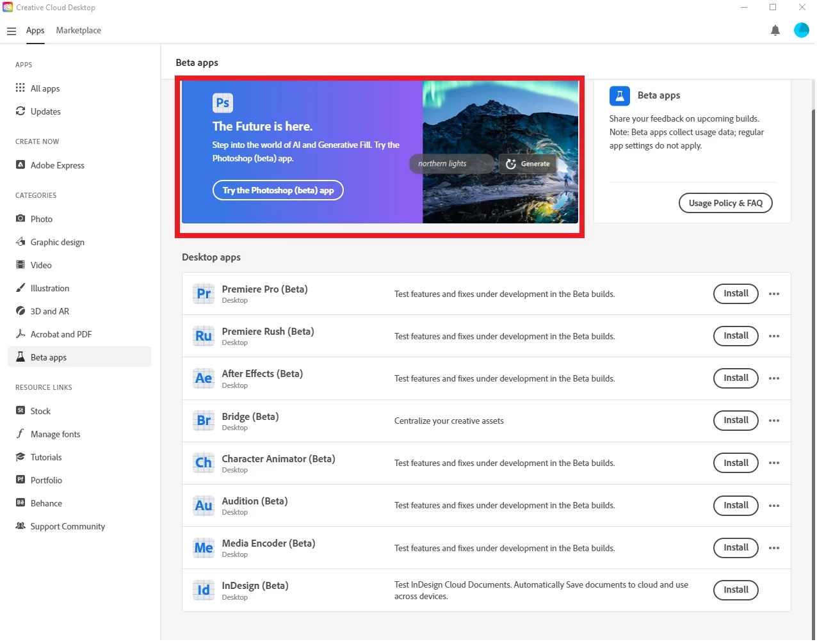The width and height of the screenshot is (817, 644).
Task: Open More options for Premiere Pro (Beta)
Action: [x=774, y=294]
